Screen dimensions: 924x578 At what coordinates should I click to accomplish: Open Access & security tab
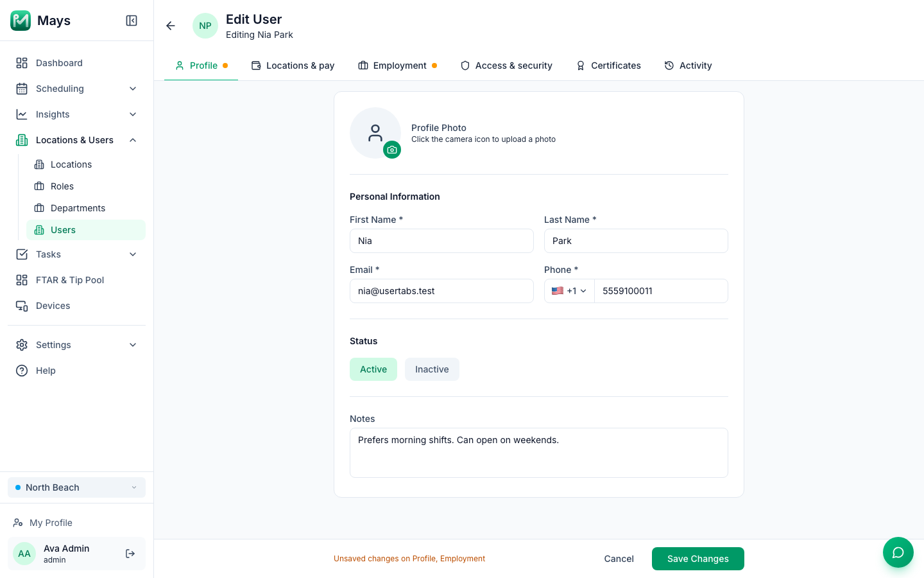tap(506, 66)
